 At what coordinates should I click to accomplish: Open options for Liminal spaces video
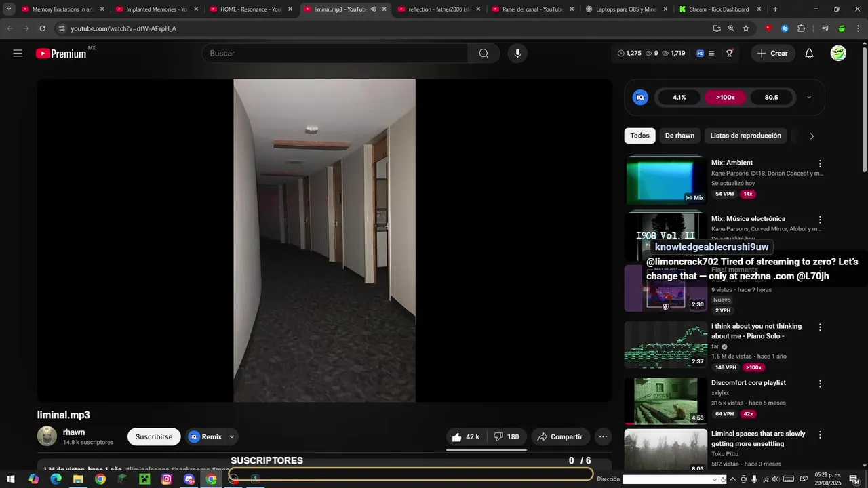820,435
